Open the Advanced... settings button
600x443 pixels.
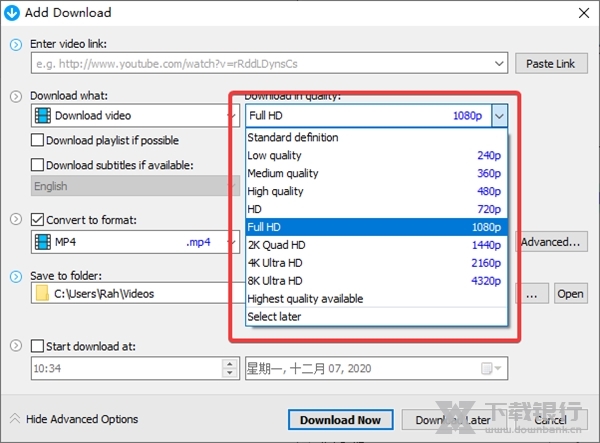click(553, 242)
